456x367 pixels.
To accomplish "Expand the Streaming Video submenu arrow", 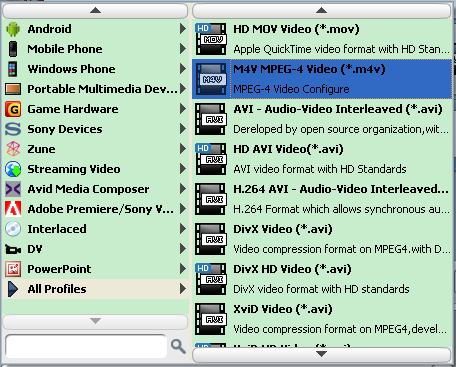I will 183,169.
